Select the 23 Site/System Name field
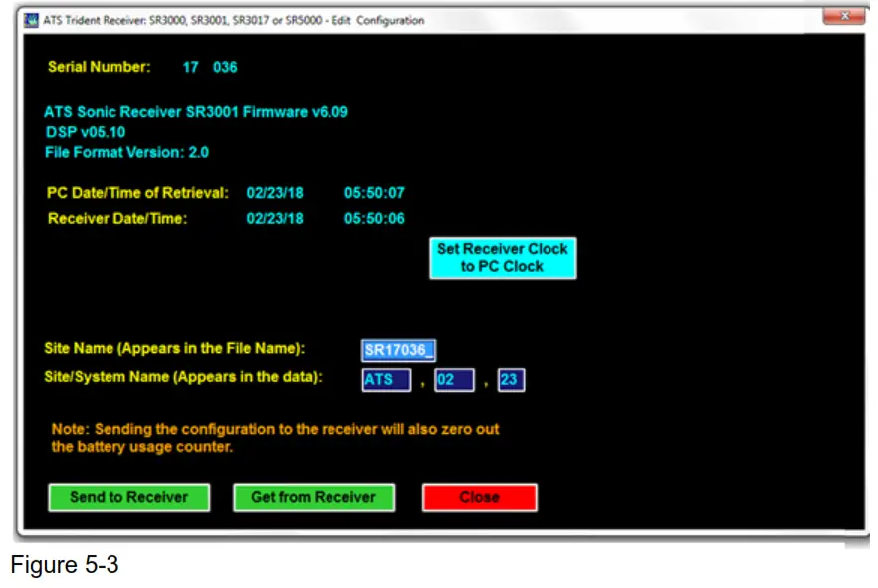878x588 pixels. click(x=512, y=379)
